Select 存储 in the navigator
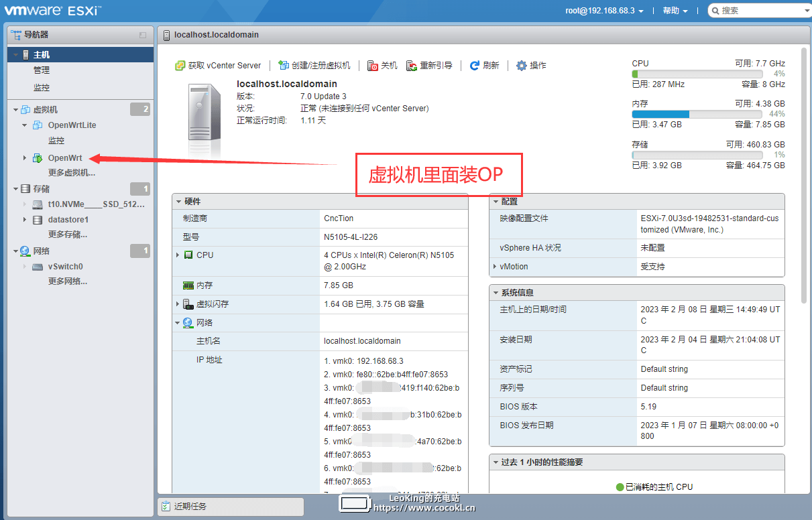This screenshot has width=812, height=520. [x=42, y=189]
